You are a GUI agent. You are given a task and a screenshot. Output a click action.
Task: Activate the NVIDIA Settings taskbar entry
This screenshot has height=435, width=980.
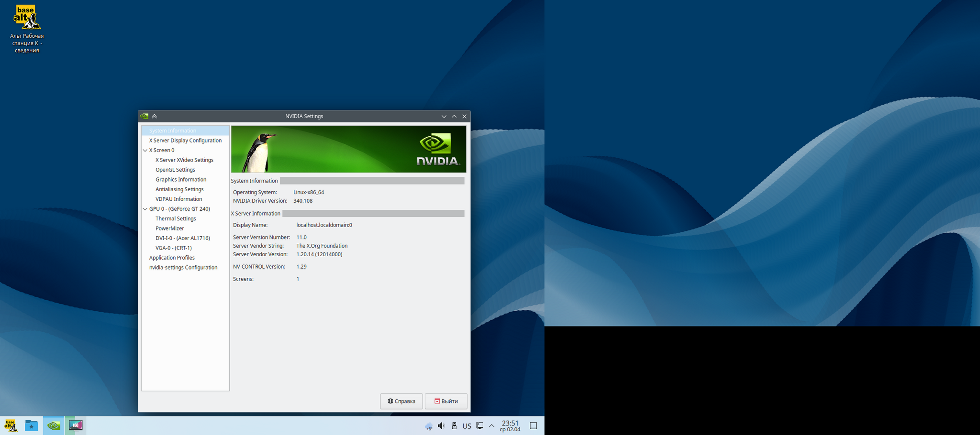click(x=54, y=425)
